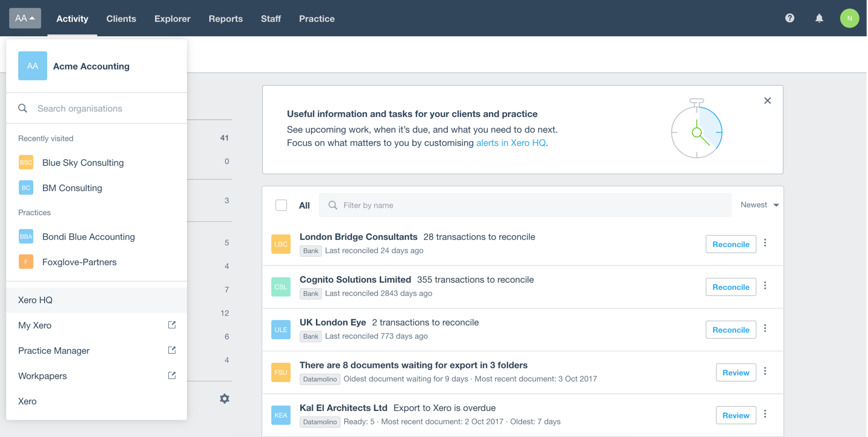Review Kal El Architects Ltd export
The height and width of the screenshot is (437, 868).
735,415
